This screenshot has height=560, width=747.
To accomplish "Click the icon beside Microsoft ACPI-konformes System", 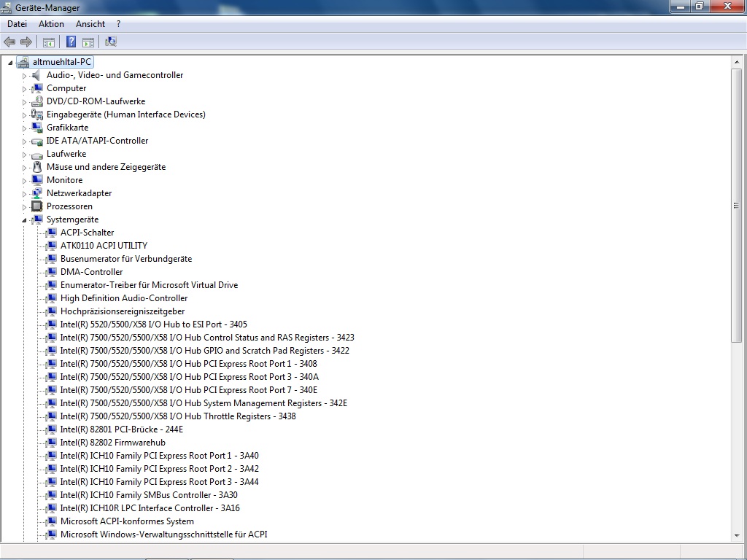I will tap(50, 521).
